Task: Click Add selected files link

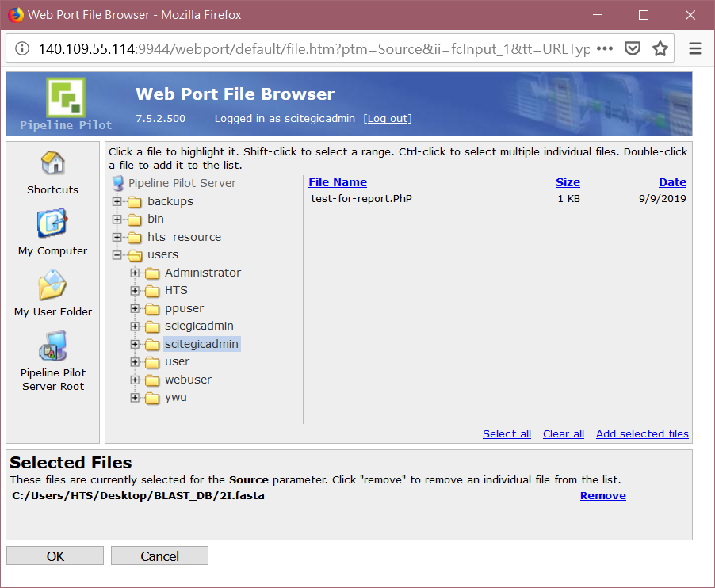Action: point(643,434)
